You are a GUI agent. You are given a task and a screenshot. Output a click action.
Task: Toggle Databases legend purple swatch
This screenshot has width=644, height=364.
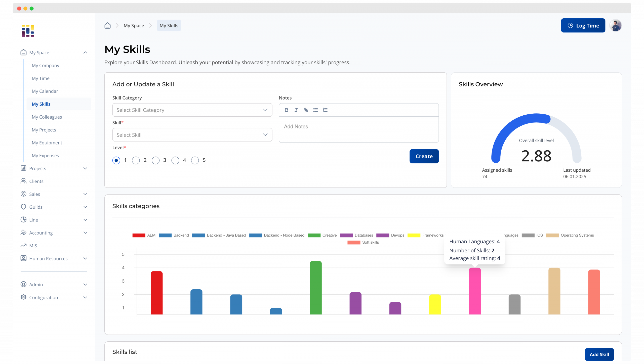pyautogui.click(x=346, y=235)
